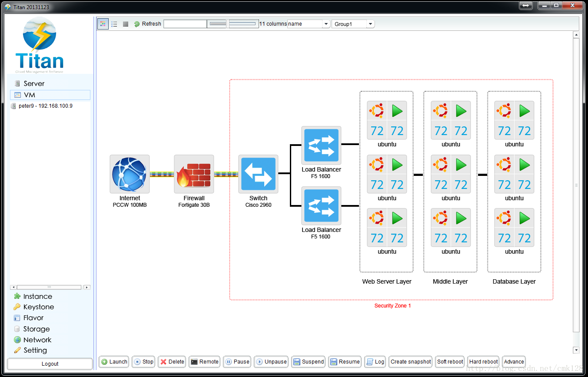This screenshot has width=588, height=377.
Task: Select middle ubuntu VM in Middle Layer
Action: tap(451, 174)
